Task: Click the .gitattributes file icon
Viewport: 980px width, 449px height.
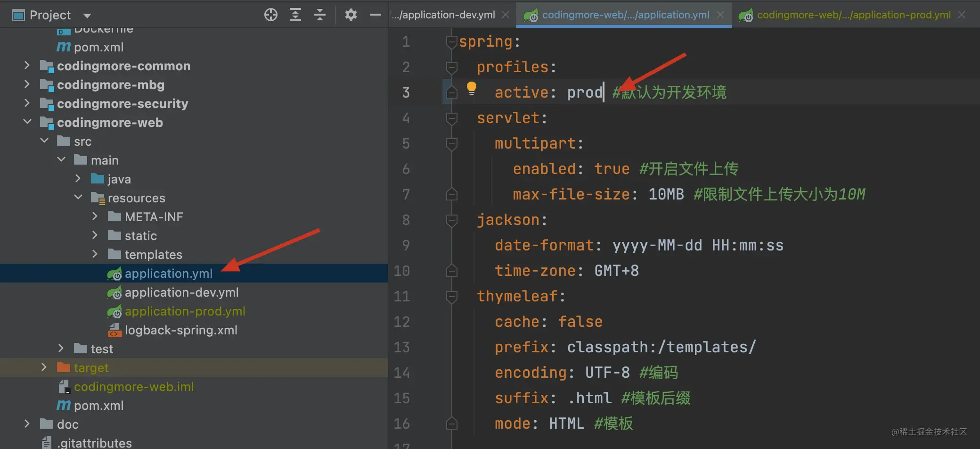Action: [46, 442]
